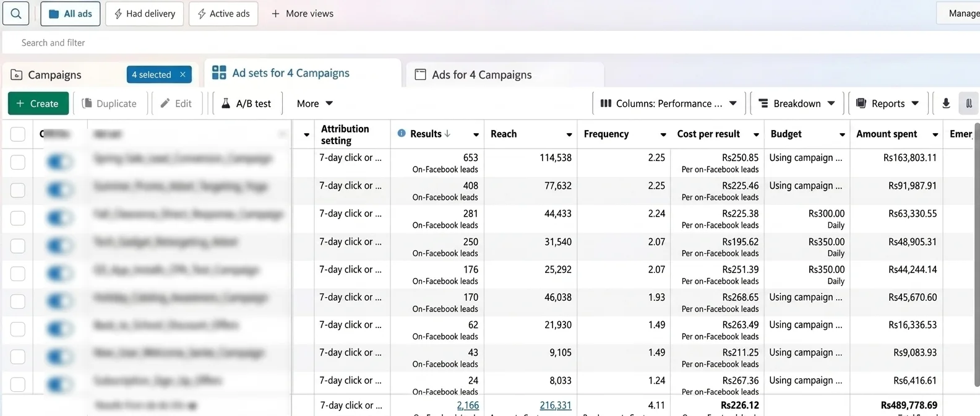Toggle off the ad set with 176 results
The image size is (980, 416).
coord(59,274)
